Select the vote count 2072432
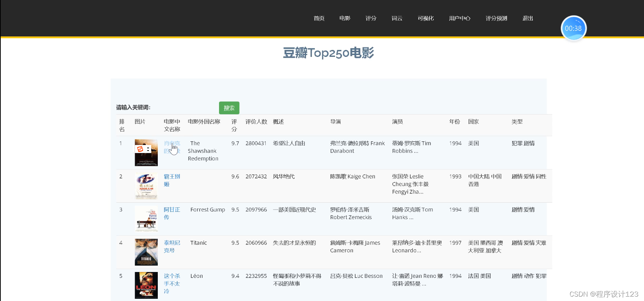The height and width of the screenshot is (301, 644). (x=256, y=176)
